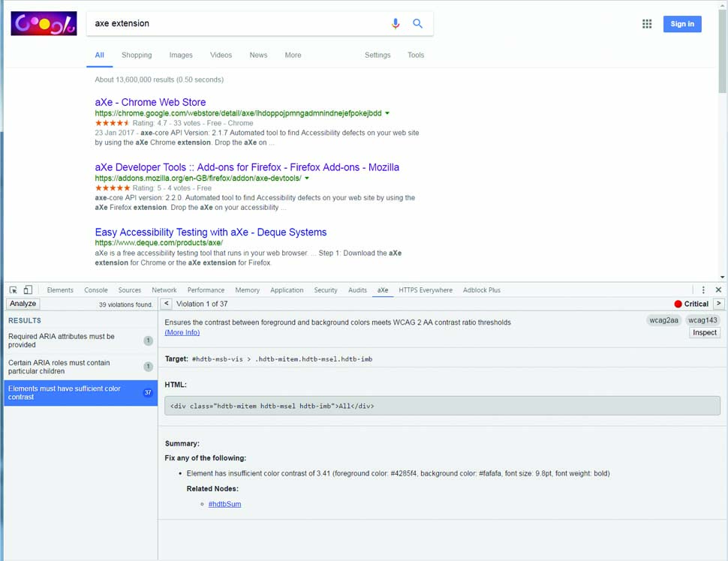Open the search Tools options
This screenshot has width=728, height=561.
[416, 55]
